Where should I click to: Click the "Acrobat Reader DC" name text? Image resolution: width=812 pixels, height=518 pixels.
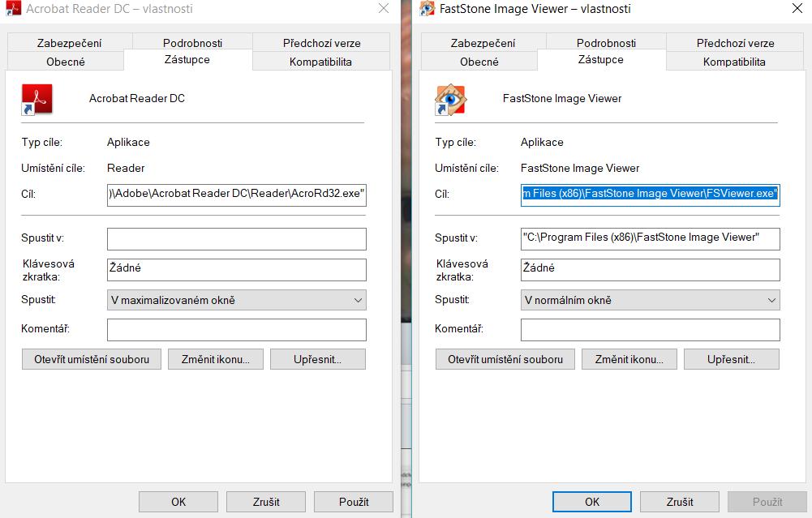tap(137, 98)
